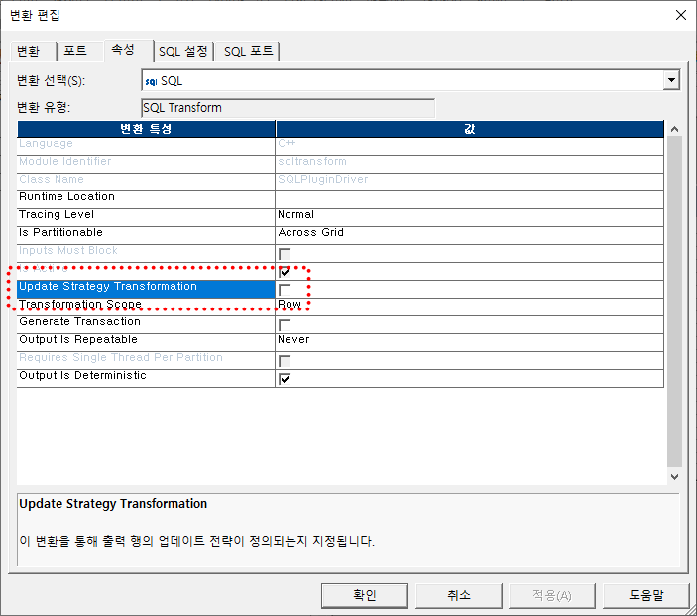Click the 적용(A) button
697x616 pixels.
pos(552,595)
